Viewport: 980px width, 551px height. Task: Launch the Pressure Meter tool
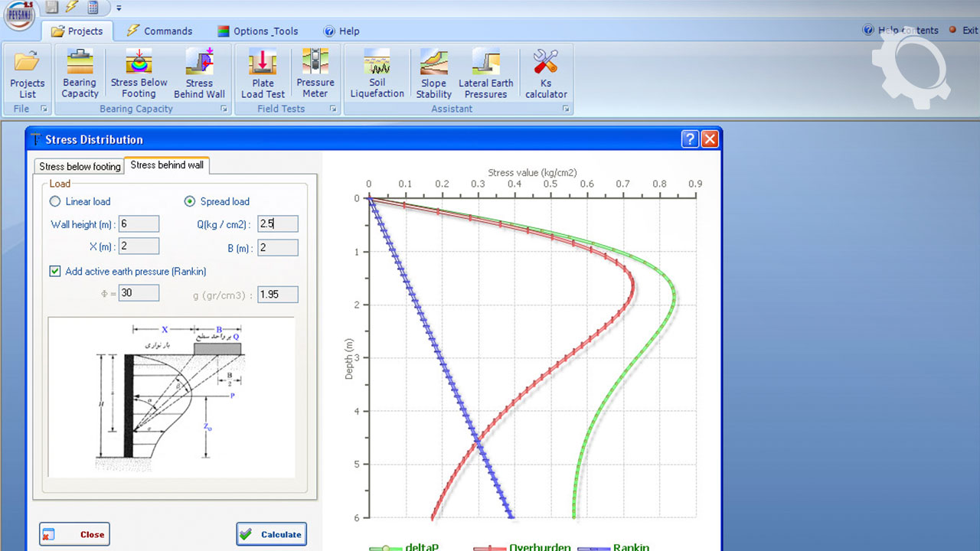tap(315, 73)
